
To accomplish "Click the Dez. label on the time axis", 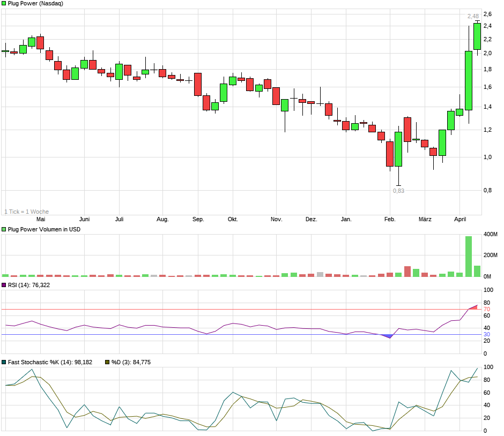I will [312, 219].
